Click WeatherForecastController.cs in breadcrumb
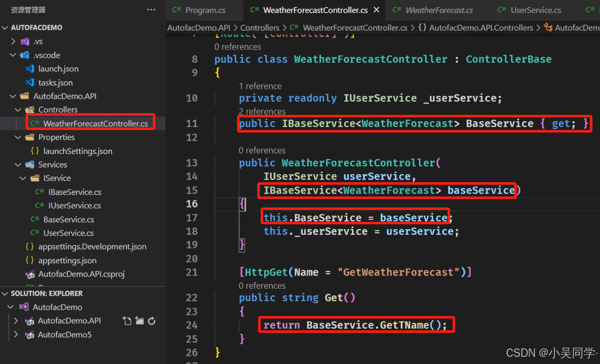600x364 pixels. 355,28
